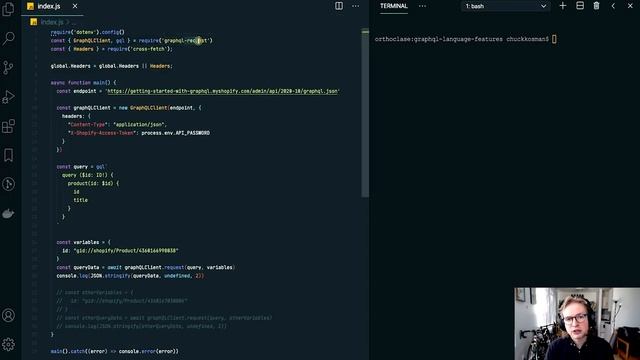640x360 pixels.
Task: Open the Bookmarks view icon
Action: click(8, 155)
